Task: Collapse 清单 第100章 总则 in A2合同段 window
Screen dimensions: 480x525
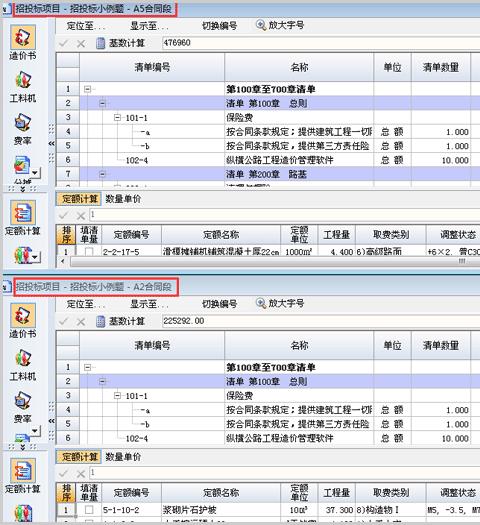Action: coord(102,381)
